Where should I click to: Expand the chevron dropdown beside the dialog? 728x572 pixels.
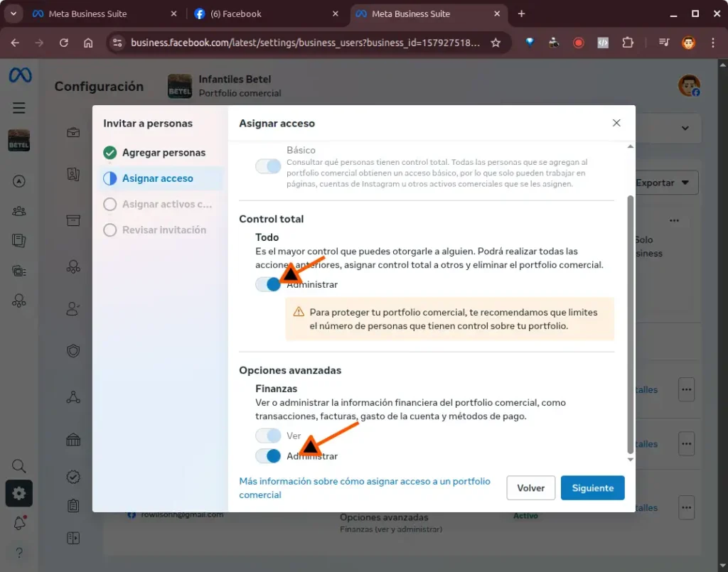tap(685, 129)
